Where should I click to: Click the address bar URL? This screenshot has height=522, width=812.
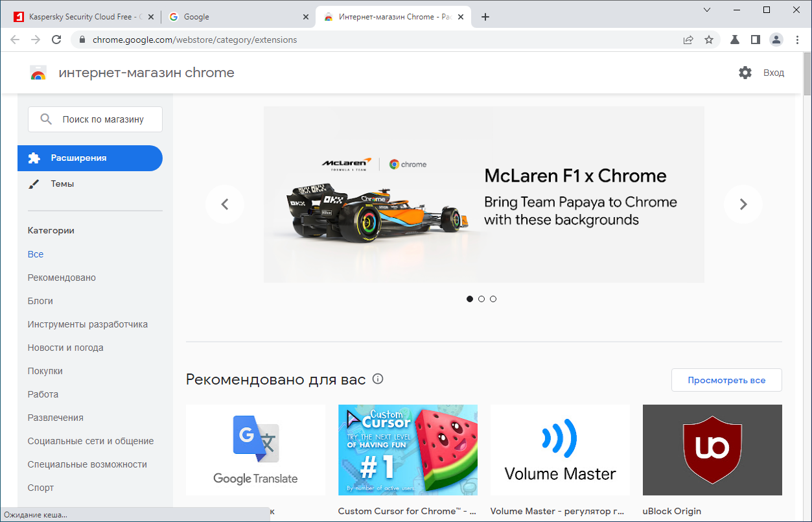tap(194, 40)
